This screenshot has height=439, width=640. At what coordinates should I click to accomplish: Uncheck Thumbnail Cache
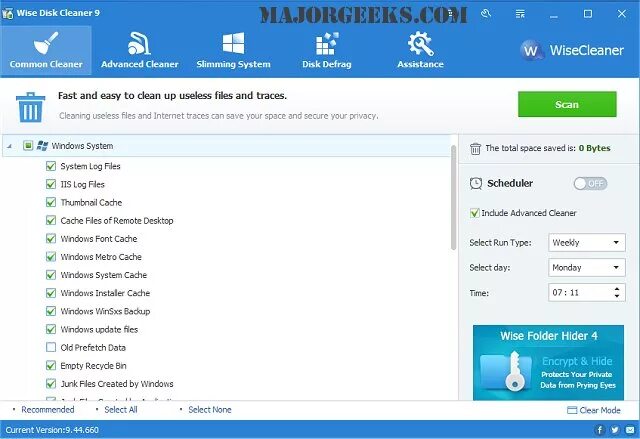coord(51,202)
